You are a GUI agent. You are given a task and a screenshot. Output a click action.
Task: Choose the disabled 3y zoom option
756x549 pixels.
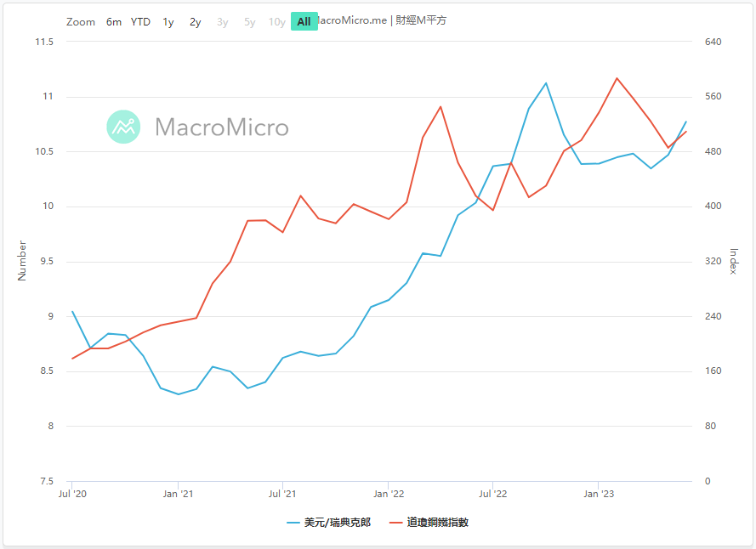click(x=223, y=22)
